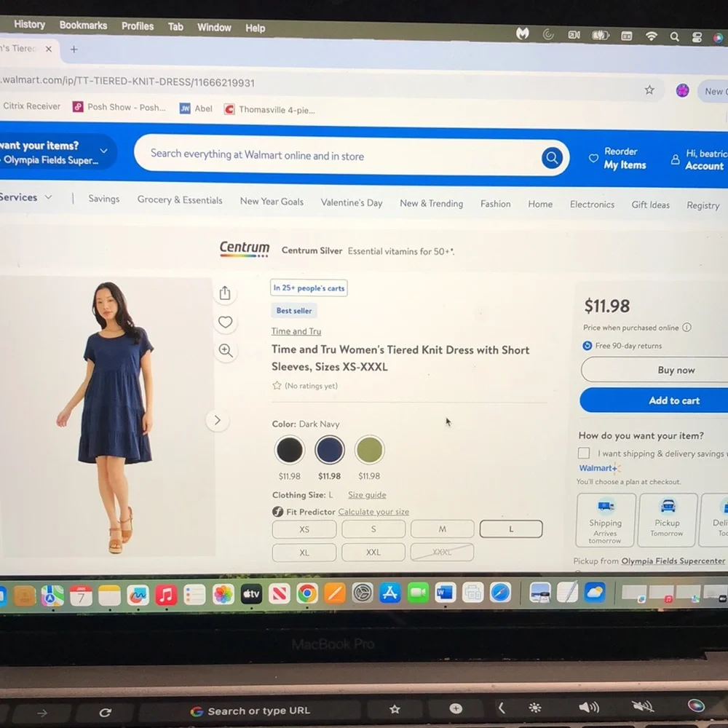The width and height of the screenshot is (728, 728).
Task: Open the Profiles menu
Action: point(138,26)
